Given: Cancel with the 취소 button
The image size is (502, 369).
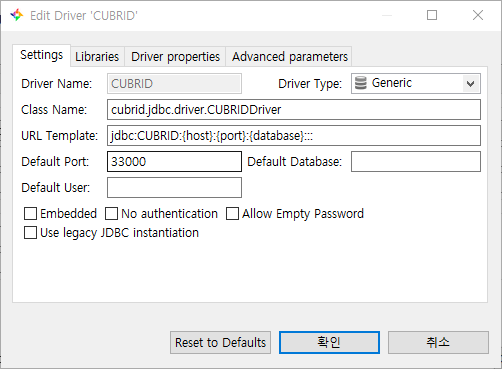Looking at the screenshot, I should point(438,342).
